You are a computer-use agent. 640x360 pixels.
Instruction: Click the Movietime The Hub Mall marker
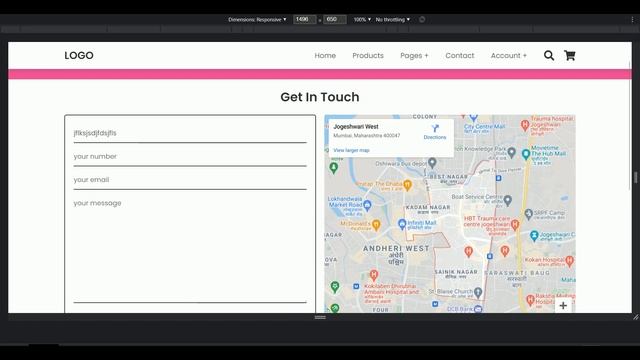pos(526,154)
